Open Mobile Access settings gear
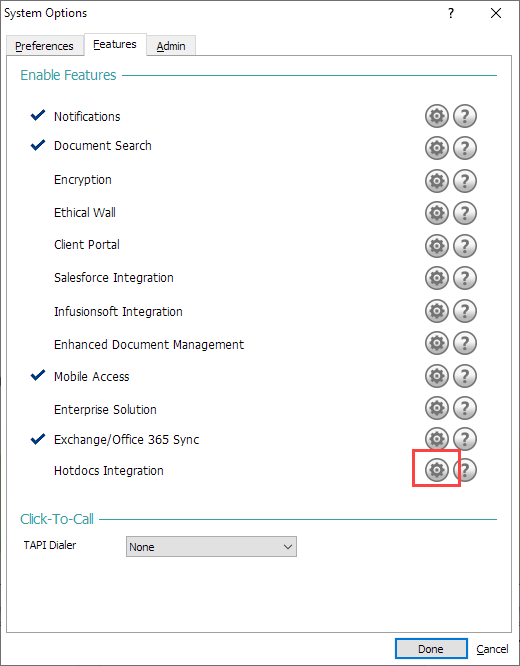Viewport: 520px width, 666px height. [x=437, y=375]
